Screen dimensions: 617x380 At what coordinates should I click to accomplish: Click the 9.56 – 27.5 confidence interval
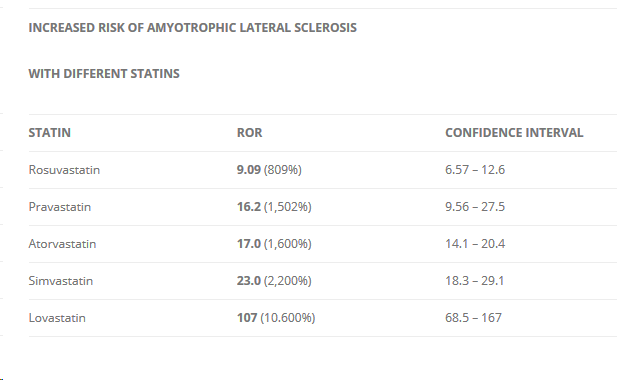475,207
